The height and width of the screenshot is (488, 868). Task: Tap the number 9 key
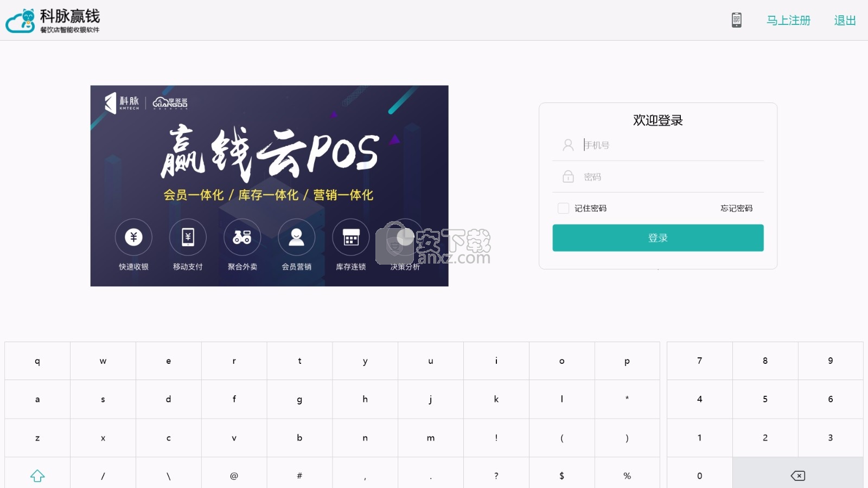pyautogui.click(x=831, y=361)
